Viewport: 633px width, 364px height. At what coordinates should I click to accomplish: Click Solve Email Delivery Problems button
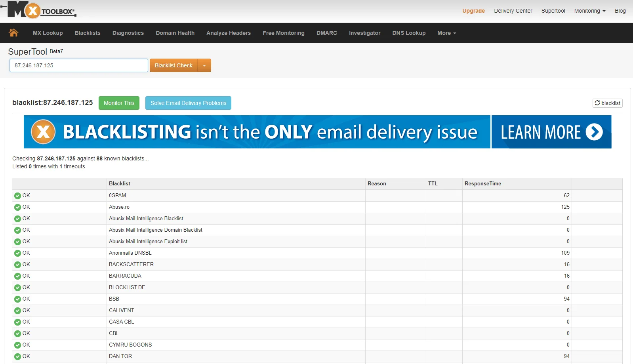click(188, 103)
